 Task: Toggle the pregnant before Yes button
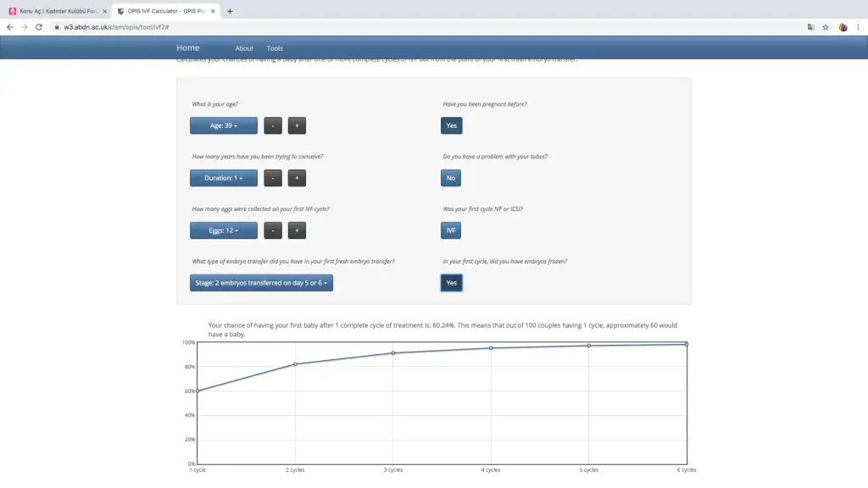451,126
